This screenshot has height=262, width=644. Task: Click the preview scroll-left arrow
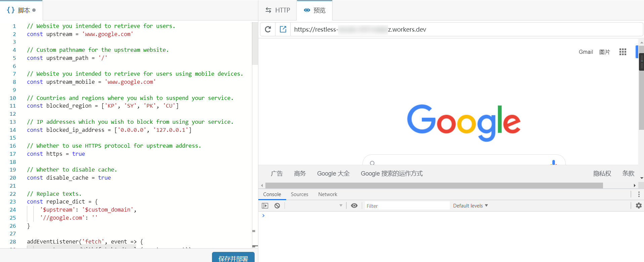pos(262,185)
